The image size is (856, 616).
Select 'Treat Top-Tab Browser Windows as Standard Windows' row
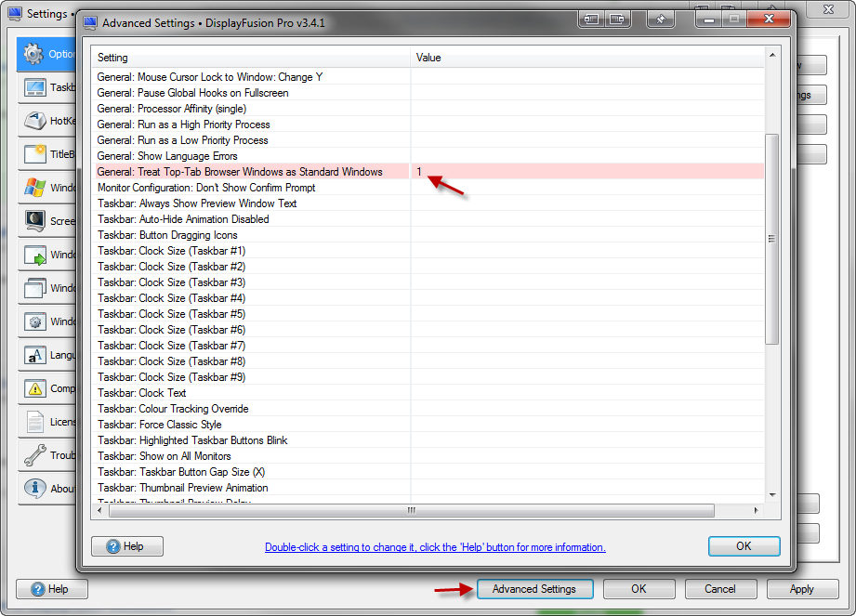[x=240, y=172]
